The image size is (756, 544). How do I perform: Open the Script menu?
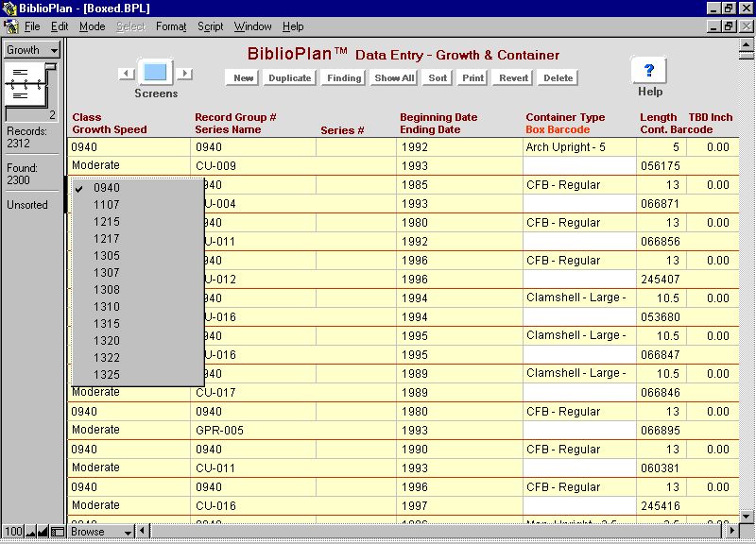pos(210,26)
